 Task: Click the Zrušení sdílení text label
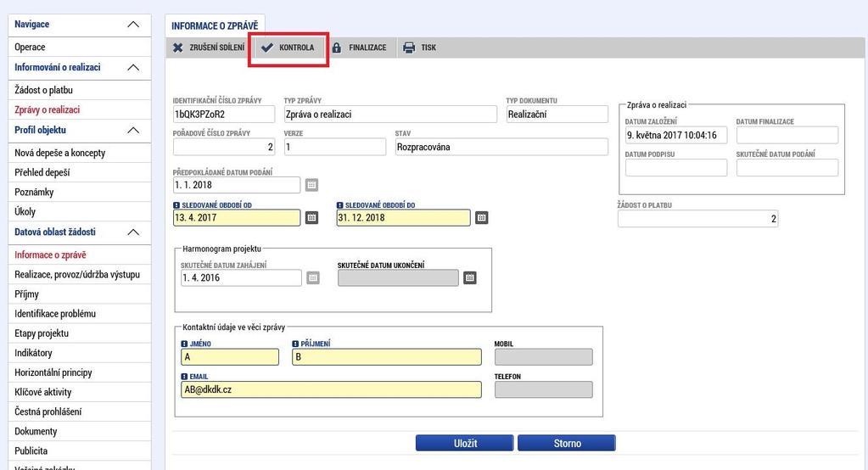point(217,48)
